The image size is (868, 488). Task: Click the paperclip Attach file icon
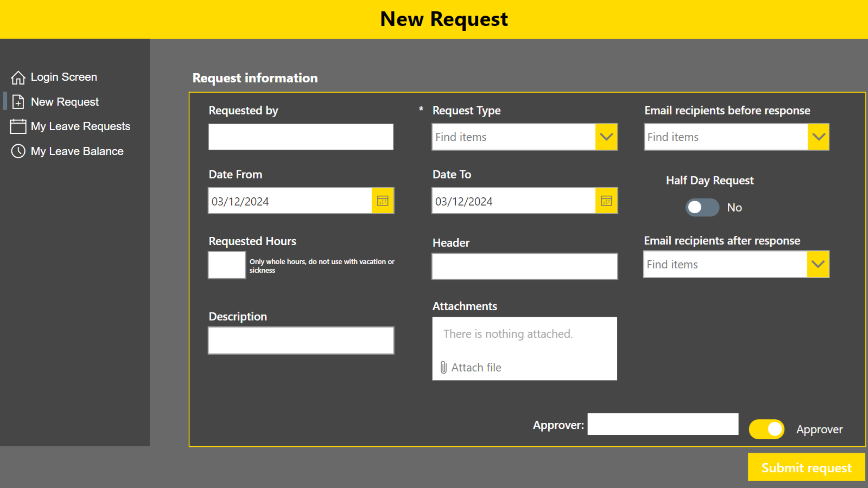point(443,367)
